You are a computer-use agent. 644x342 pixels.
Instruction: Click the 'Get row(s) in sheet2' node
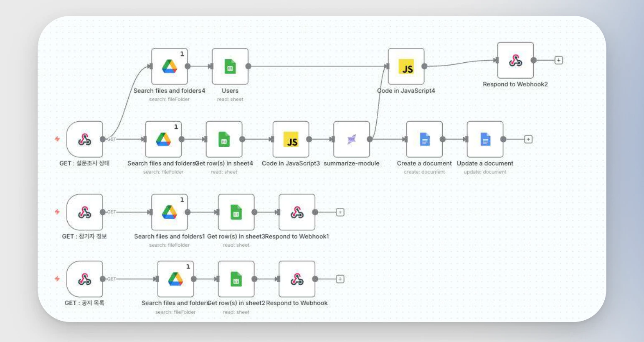[236, 279]
